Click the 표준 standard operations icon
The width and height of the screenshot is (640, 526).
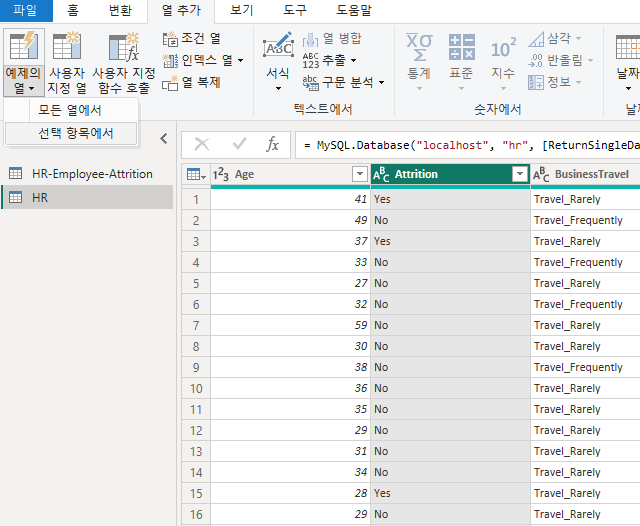(x=461, y=61)
